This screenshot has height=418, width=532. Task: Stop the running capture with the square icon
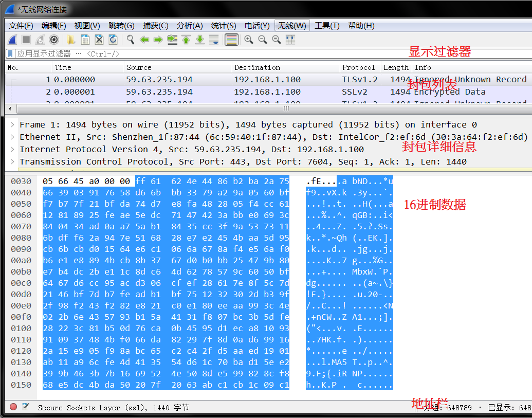pyautogui.click(x=26, y=40)
